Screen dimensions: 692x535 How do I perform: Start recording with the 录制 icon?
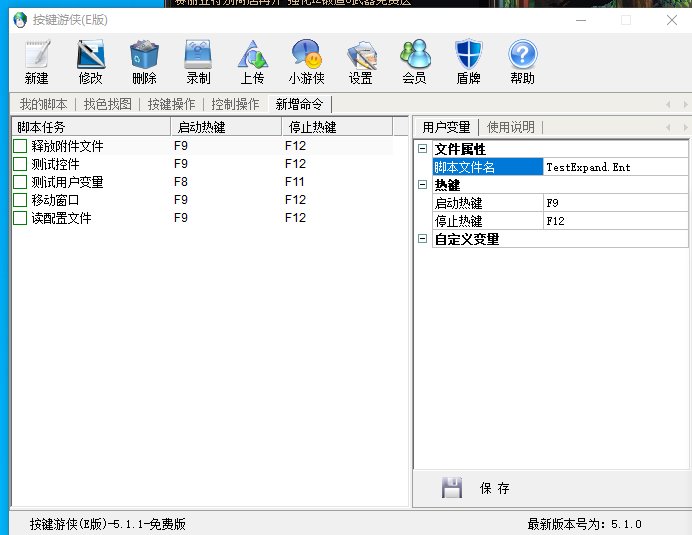click(x=198, y=55)
